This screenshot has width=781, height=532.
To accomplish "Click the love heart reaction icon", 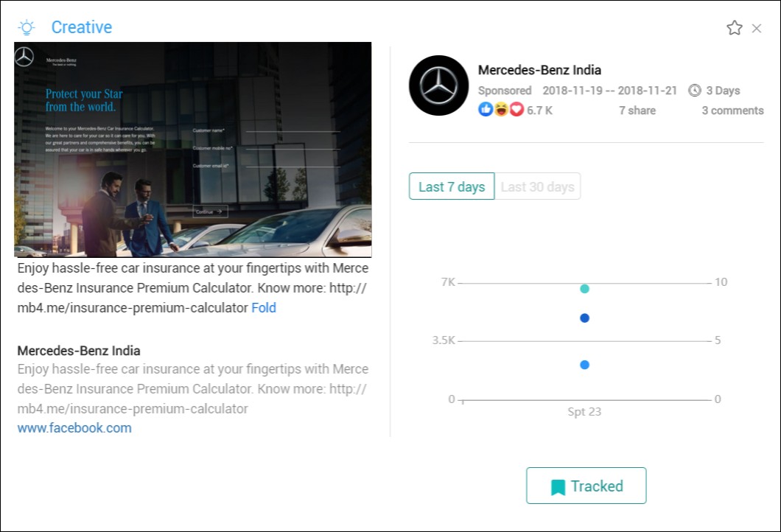I will pos(516,110).
